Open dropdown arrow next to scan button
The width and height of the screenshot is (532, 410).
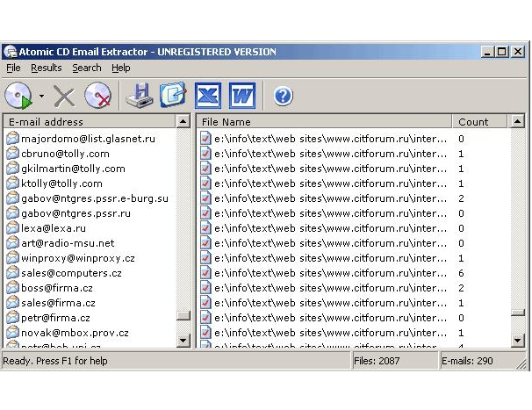click(x=41, y=96)
